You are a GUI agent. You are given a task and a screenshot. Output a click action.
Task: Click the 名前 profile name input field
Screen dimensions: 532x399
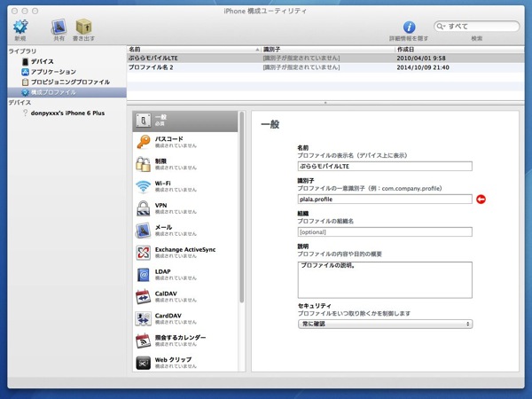[385, 167]
